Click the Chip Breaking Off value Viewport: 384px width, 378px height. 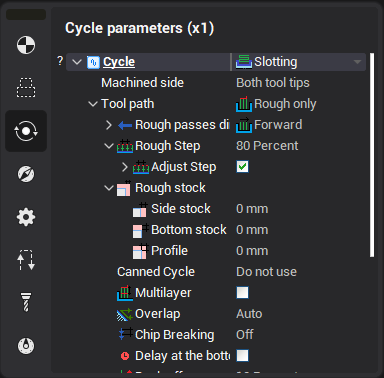(245, 335)
